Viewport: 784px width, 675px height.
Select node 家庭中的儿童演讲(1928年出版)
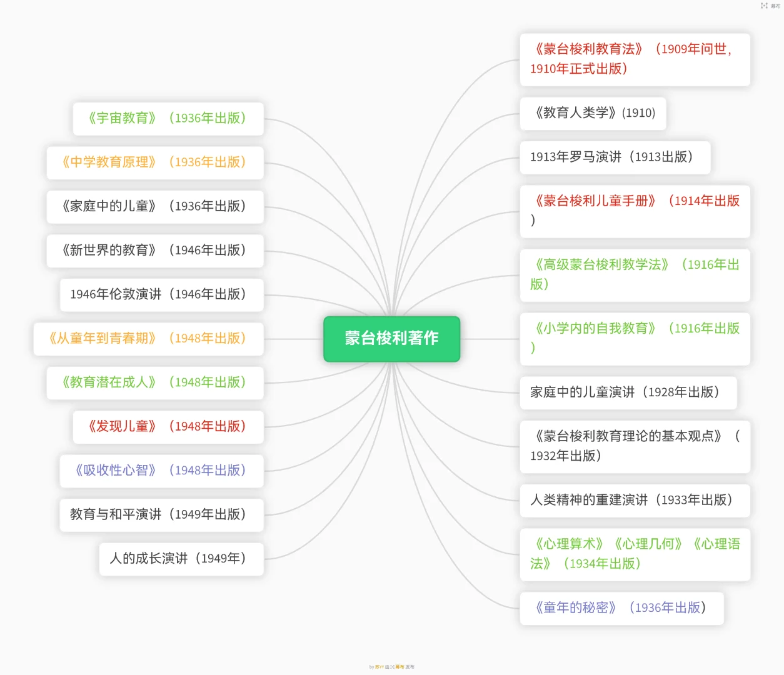(x=628, y=392)
